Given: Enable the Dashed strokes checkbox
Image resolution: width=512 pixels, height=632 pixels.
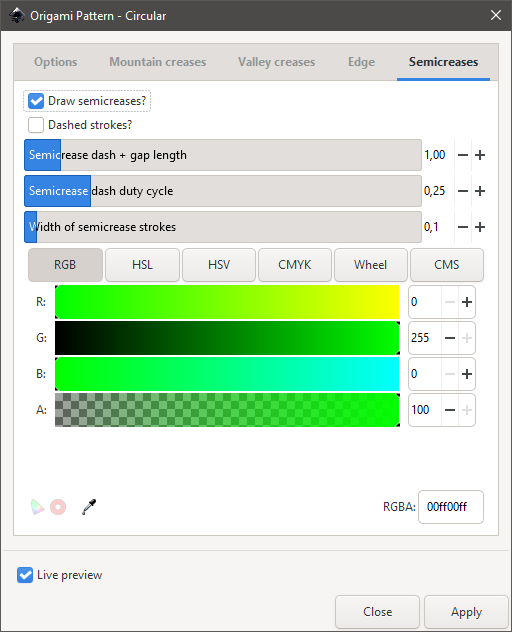Looking at the screenshot, I should [x=36, y=125].
